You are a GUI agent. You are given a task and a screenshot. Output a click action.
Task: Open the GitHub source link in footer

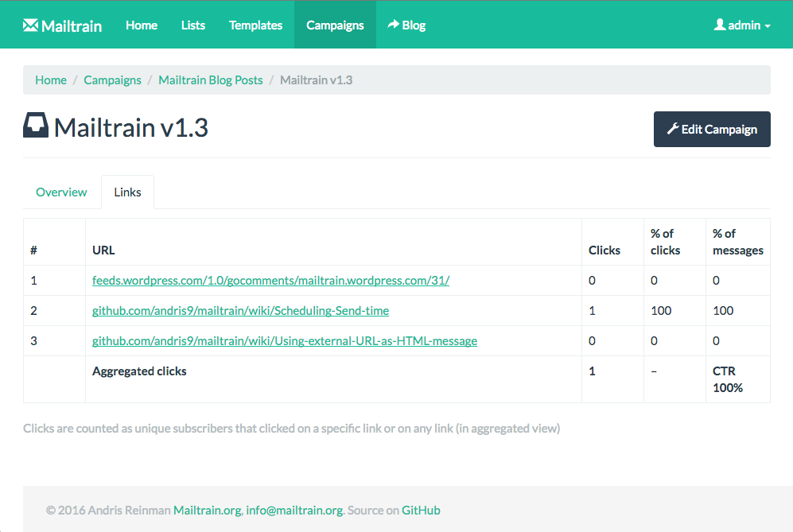421,511
